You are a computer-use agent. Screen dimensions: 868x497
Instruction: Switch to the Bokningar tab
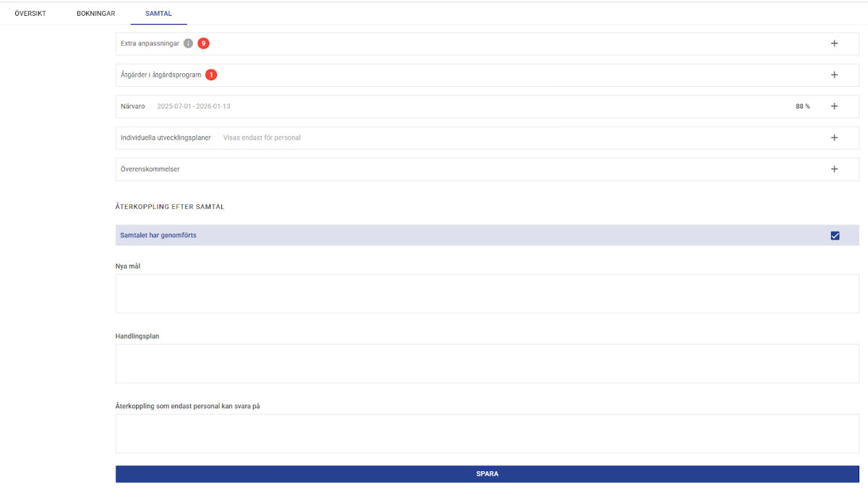click(95, 13)
